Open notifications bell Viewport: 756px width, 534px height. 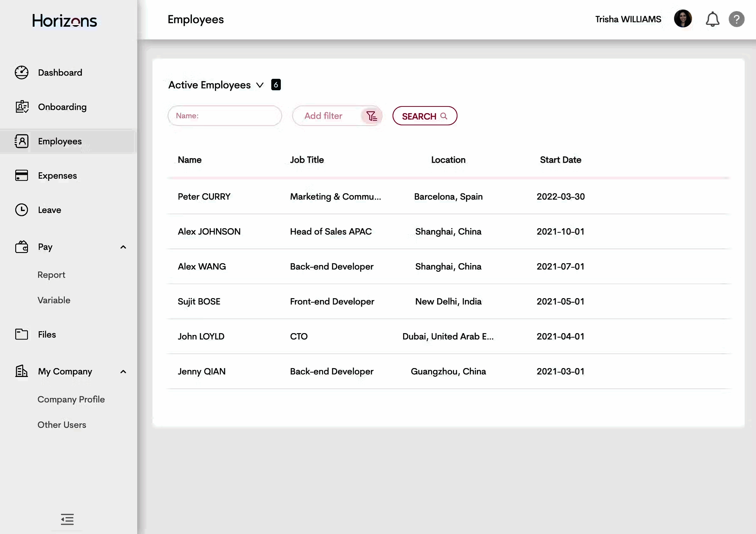click(712, 19)
